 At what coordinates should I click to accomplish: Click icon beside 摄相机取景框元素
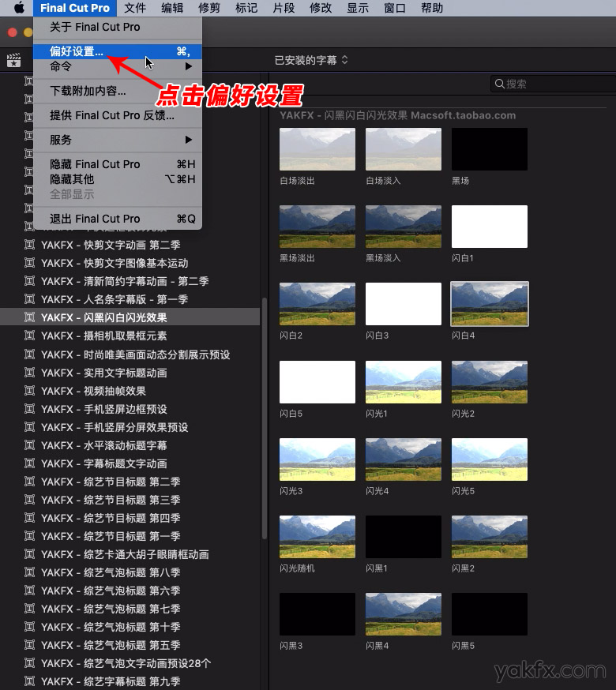(29, 336)
